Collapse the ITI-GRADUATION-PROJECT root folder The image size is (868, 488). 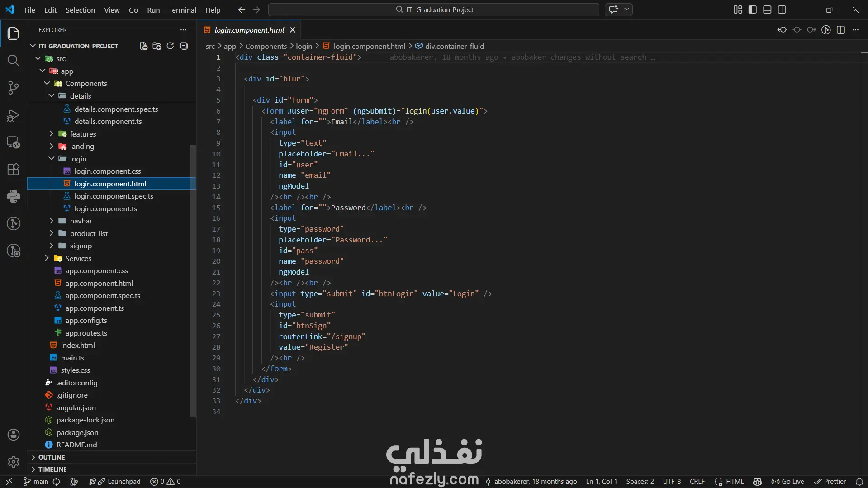tap(33, 46)
